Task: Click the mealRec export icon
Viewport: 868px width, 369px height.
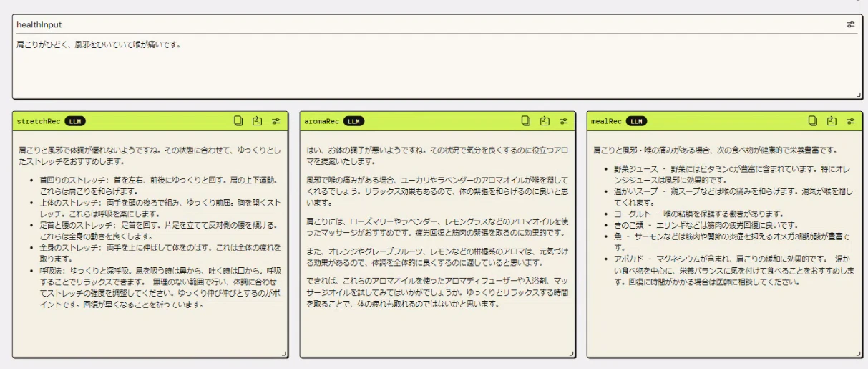Action: click(832, 121)
